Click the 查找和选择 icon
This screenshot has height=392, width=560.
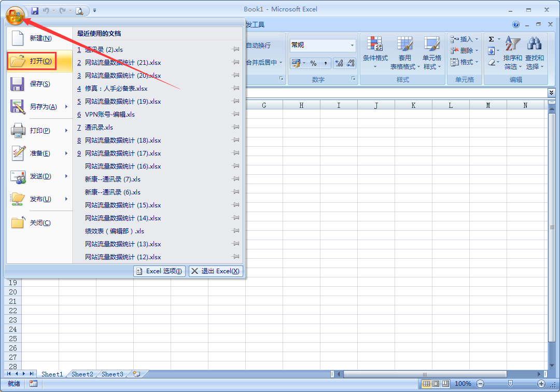coord(535,50)
